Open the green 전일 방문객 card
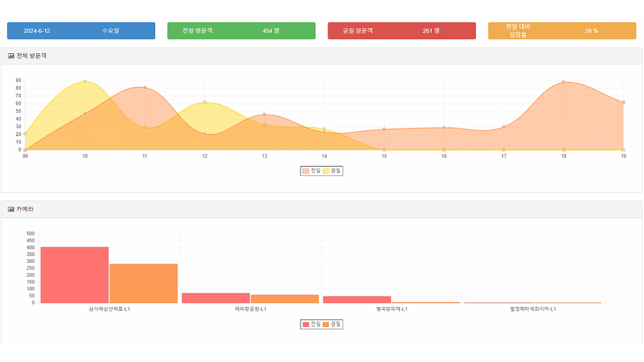 point(241,31)
